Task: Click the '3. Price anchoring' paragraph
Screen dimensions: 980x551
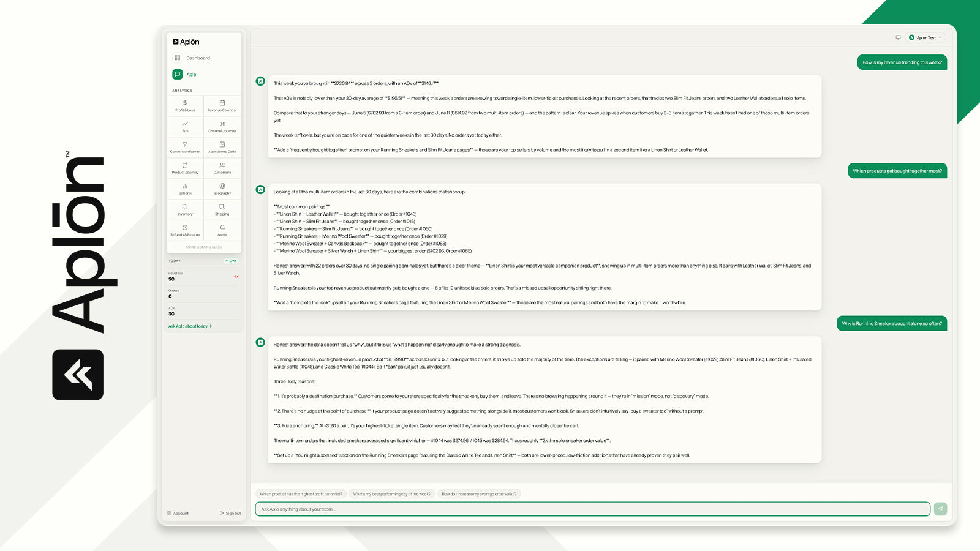Action: (426, 425)
